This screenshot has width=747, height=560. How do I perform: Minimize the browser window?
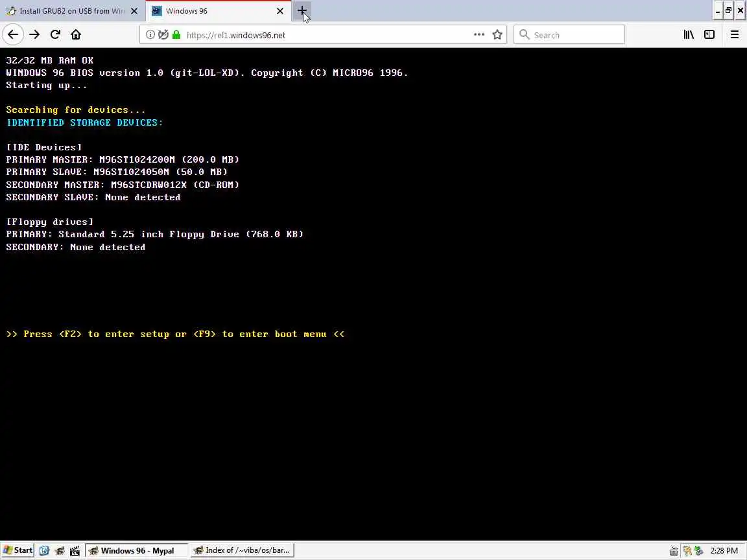pos(717,11)
